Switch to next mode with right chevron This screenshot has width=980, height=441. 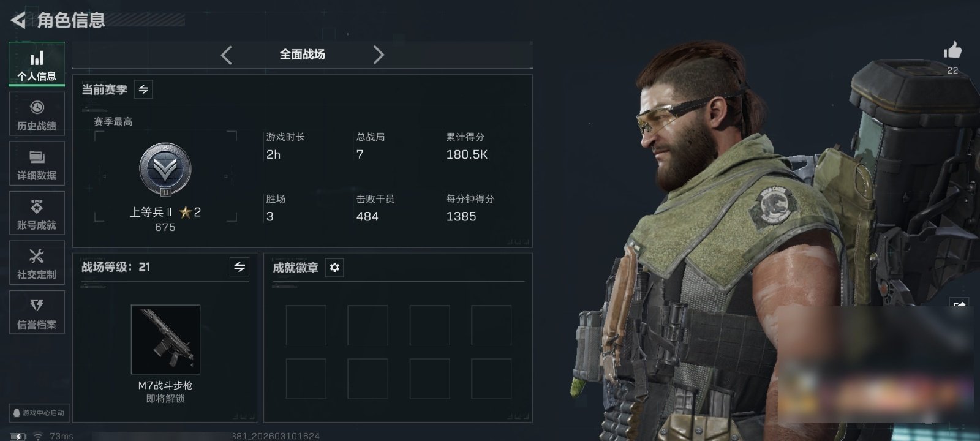pos(379,55)
